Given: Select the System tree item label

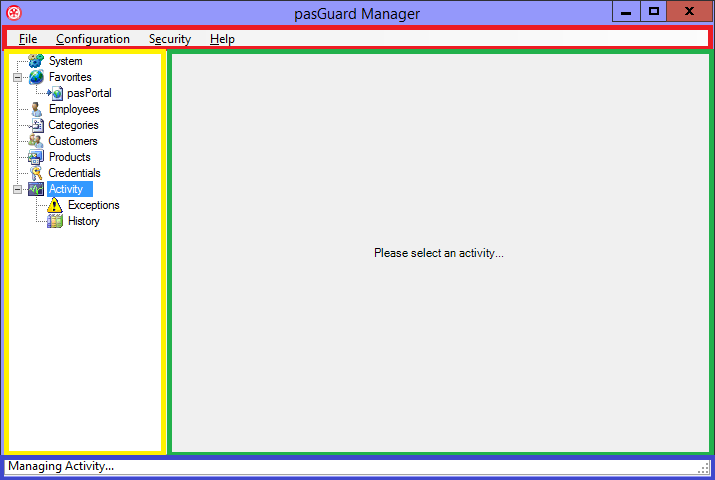Looking at the screenshot, I should pos(66,61).
